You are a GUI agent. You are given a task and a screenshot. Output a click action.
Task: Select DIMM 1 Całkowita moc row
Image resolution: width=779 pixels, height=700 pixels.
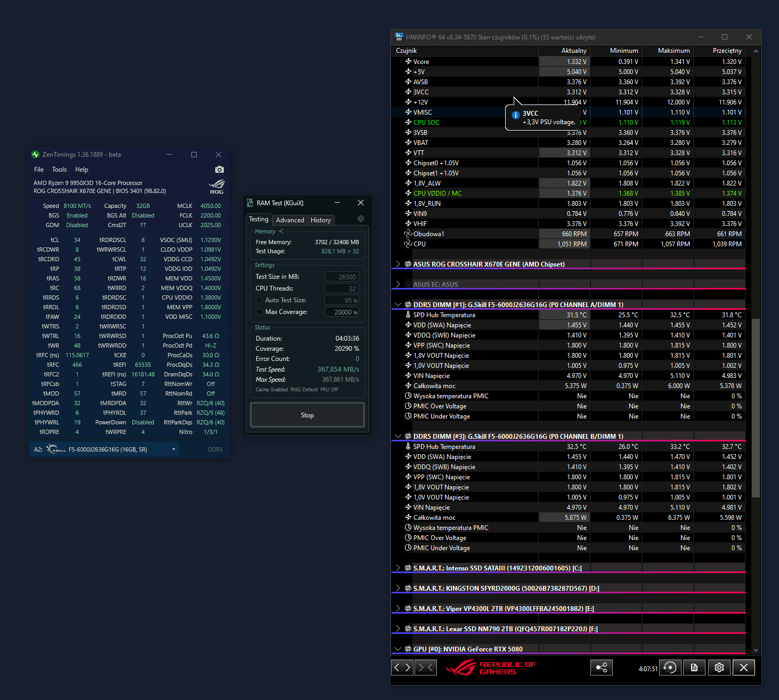[x=569, y=386]
